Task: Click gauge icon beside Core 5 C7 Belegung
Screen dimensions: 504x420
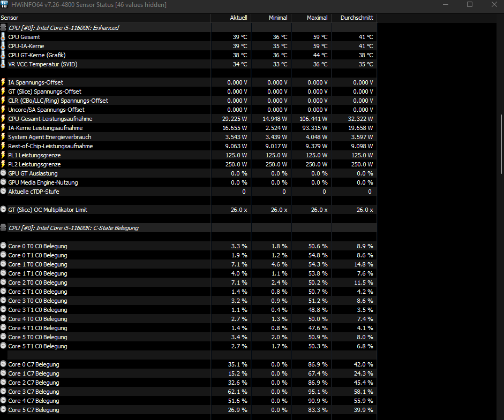Action: 3,409
